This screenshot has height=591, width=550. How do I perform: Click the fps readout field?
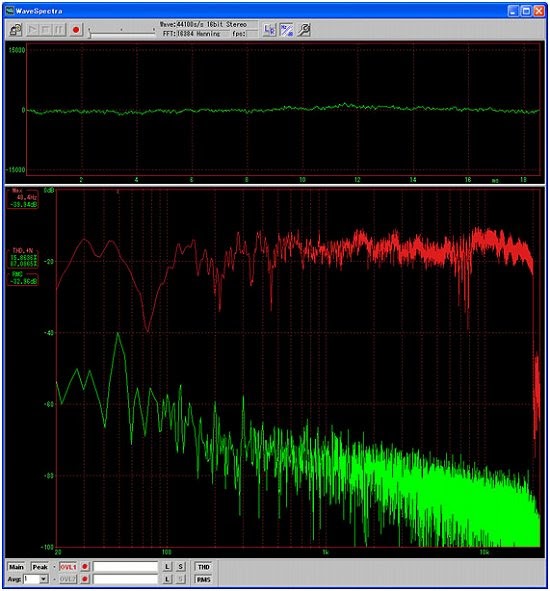pos(252,34)
